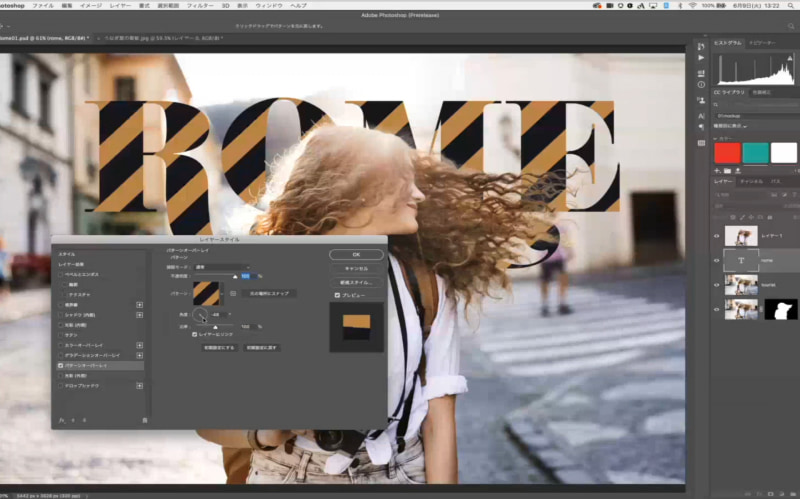Switch to the Channels tab

(x=750, y=181)
